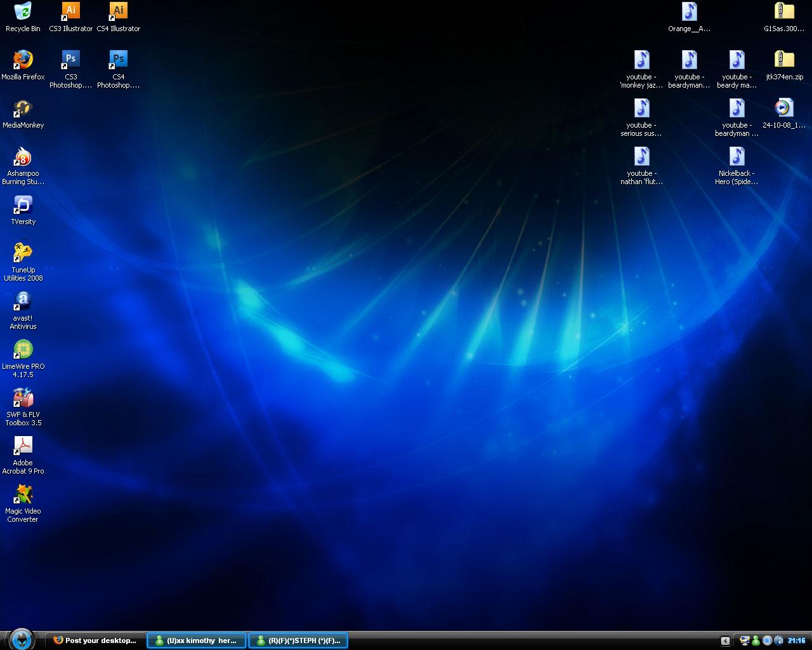Switch to the Firefox 'Post your desktop...' taskbar window

point(95,640)
